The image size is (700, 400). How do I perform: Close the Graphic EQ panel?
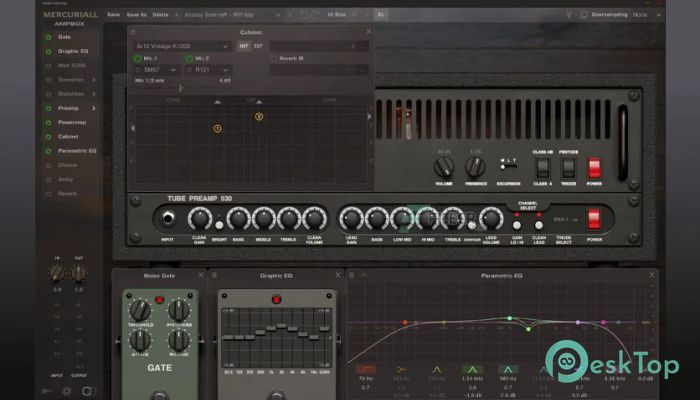[338, 275]
